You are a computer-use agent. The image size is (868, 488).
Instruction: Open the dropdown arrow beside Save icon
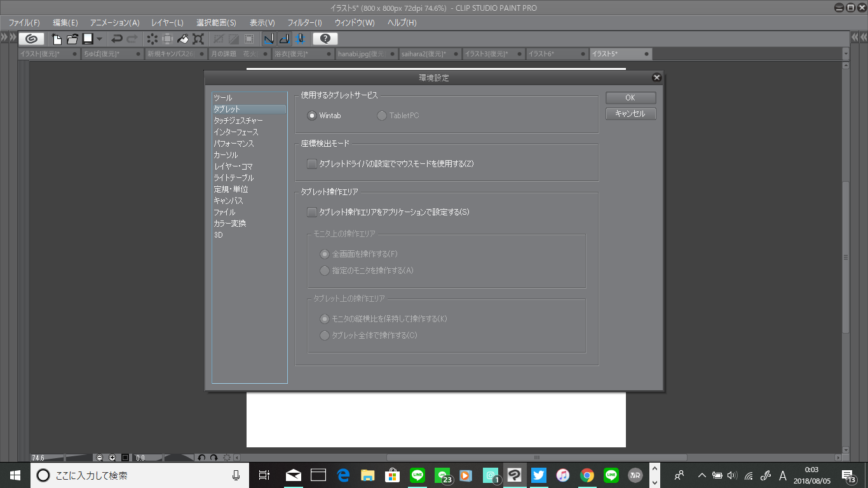coord(99,39)
